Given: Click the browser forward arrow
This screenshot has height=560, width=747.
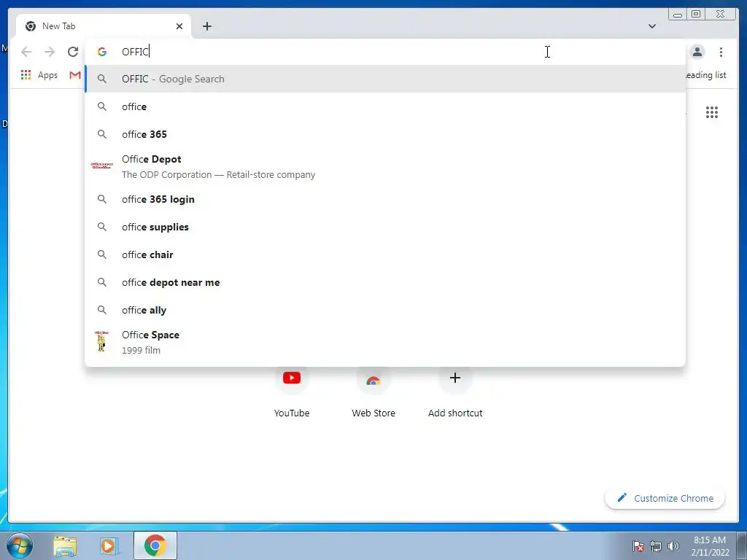Looking at the screenshot, I should click(x=50, y=52).
